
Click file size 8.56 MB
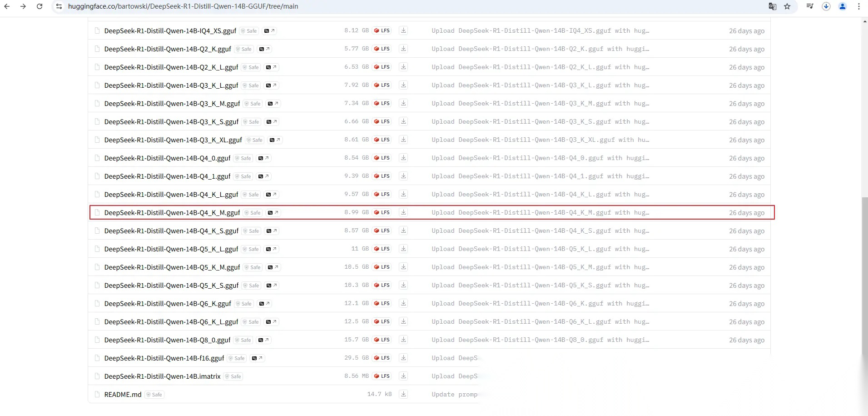357,376
